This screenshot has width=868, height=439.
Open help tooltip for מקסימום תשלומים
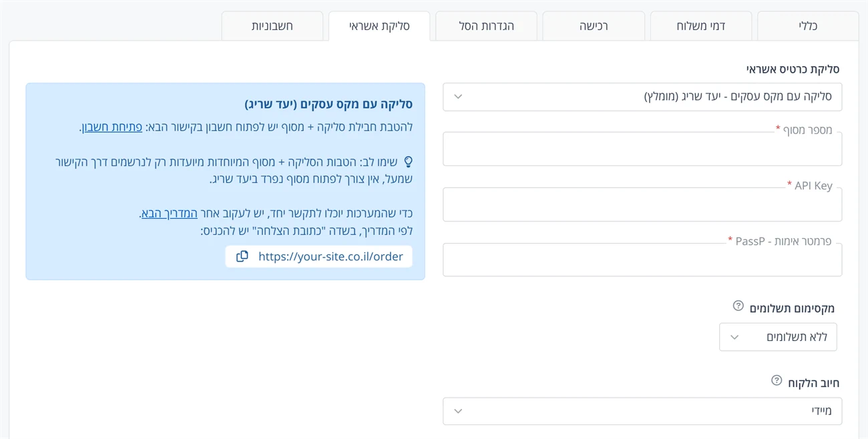point(738,306)
